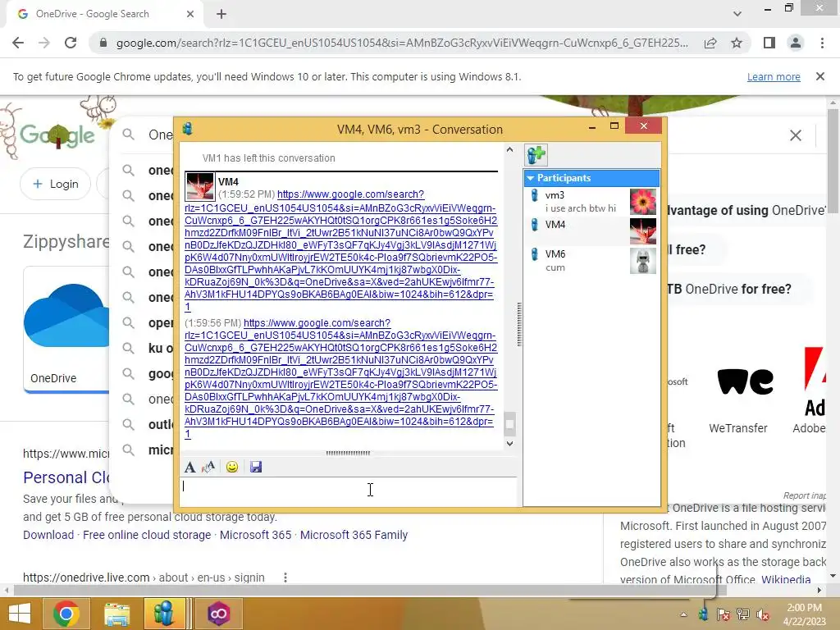The image size is (840, 630).
Task: Click the Action Center flag tray icon
Action: point(724,614)
